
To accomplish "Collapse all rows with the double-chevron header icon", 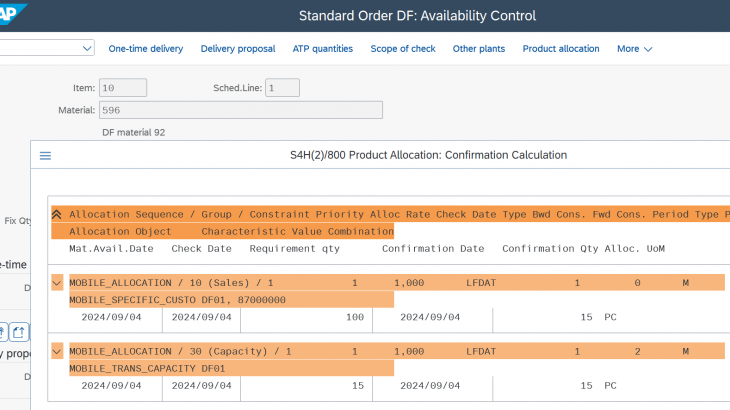I will 56,215.
